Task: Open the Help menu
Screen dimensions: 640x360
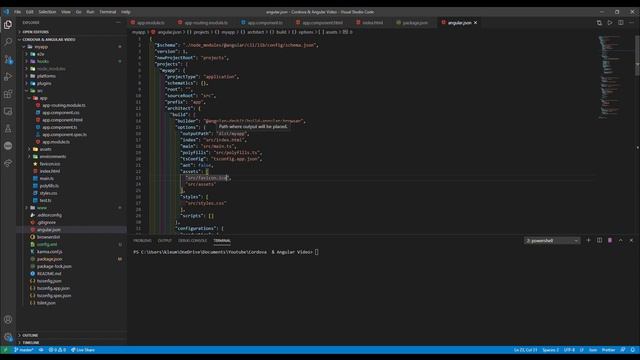Action: tap(126, 12)
